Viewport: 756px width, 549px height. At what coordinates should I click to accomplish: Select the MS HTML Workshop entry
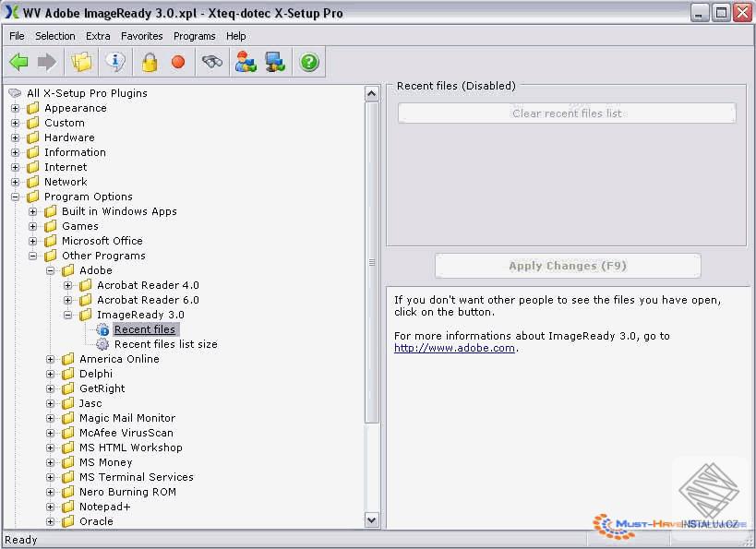pos(131,448)
